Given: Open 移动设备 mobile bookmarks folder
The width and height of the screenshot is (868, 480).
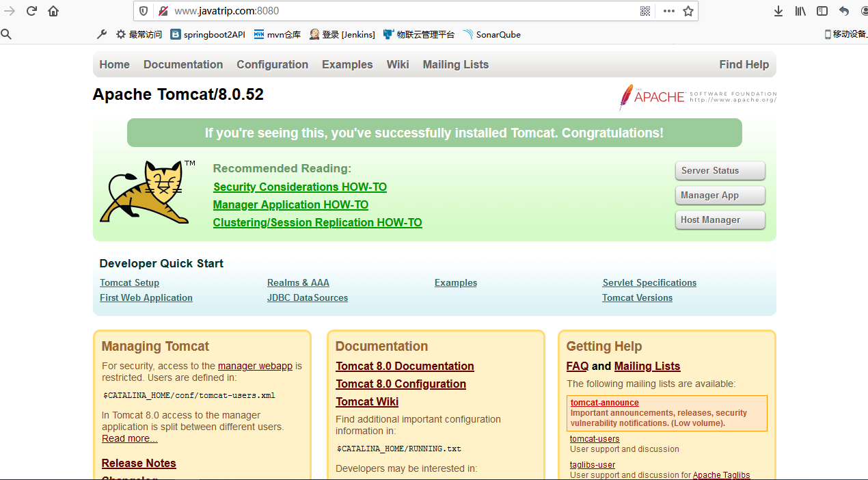Looking at the screenshot, I should click(x=845, y=34).
